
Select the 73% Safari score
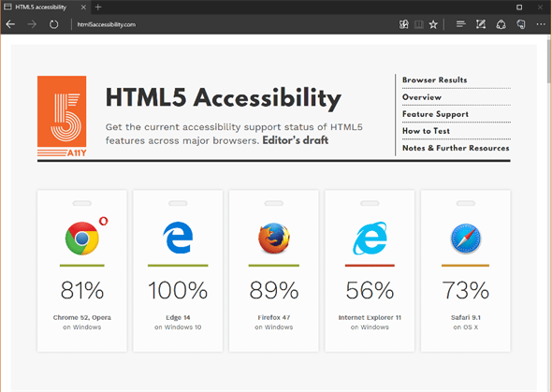[x=466, y=290]
